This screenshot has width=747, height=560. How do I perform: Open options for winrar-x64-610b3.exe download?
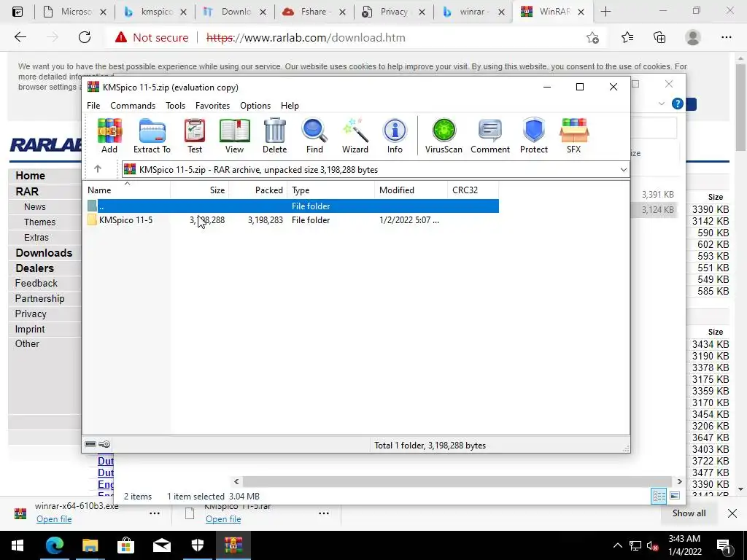coord(155,513)
